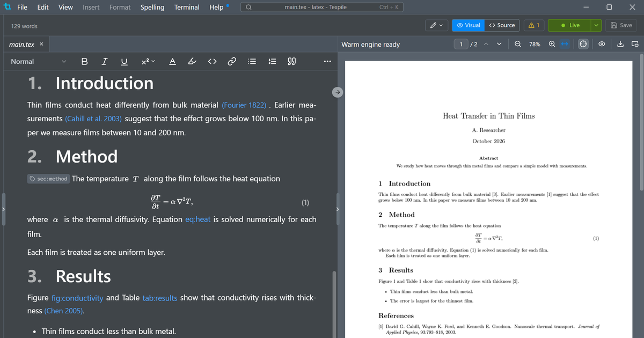Open the Spelling menu
Screen dimensions: 644x338
[x=152, y=7]
